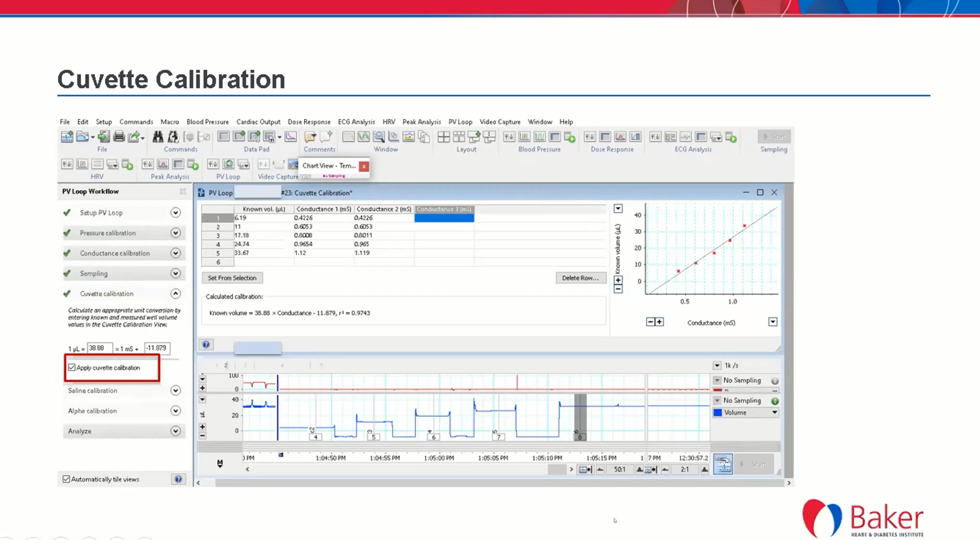Click the four-pane grid Layout icon
Image resolution: width=980 pixels, height=540 pixels.
tap(444, 137)
